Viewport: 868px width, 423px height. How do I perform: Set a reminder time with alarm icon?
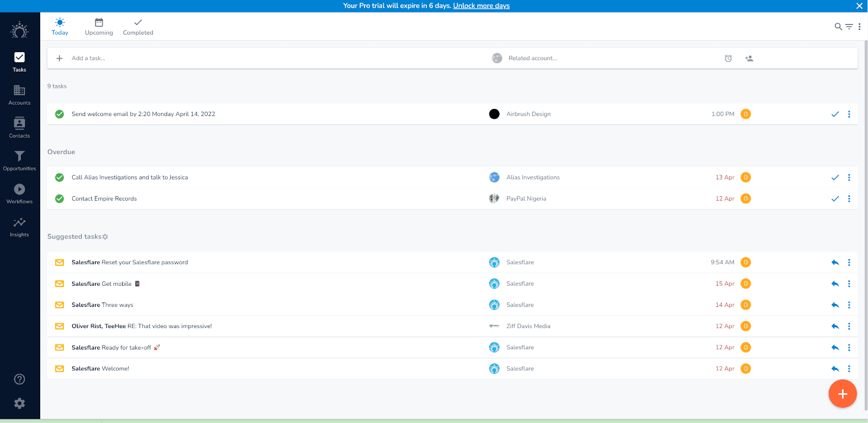728,59
